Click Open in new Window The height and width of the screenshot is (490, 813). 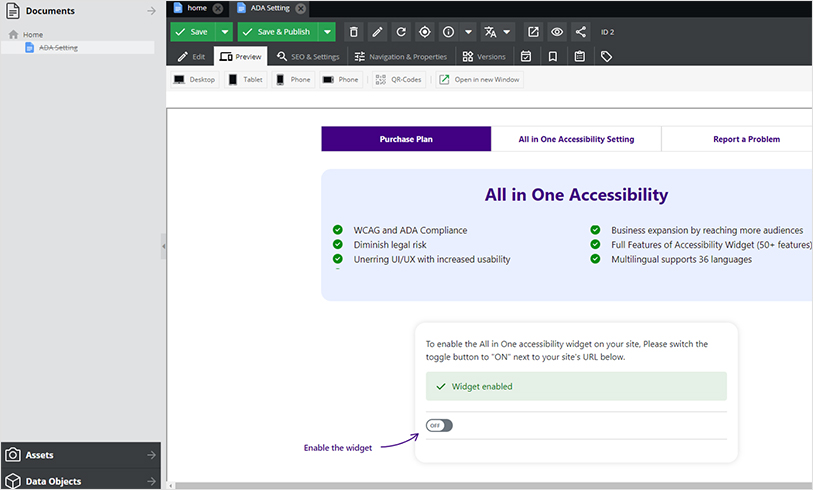[480, 79]
